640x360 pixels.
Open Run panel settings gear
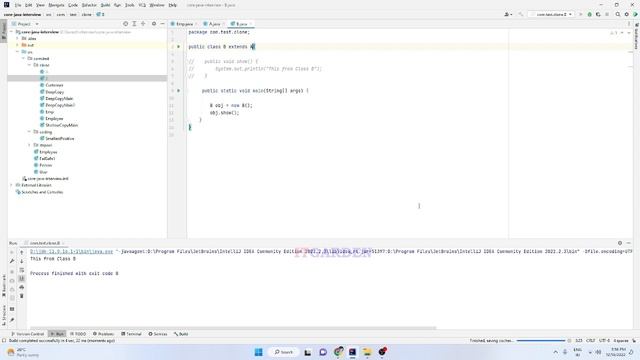pos(620,243)
